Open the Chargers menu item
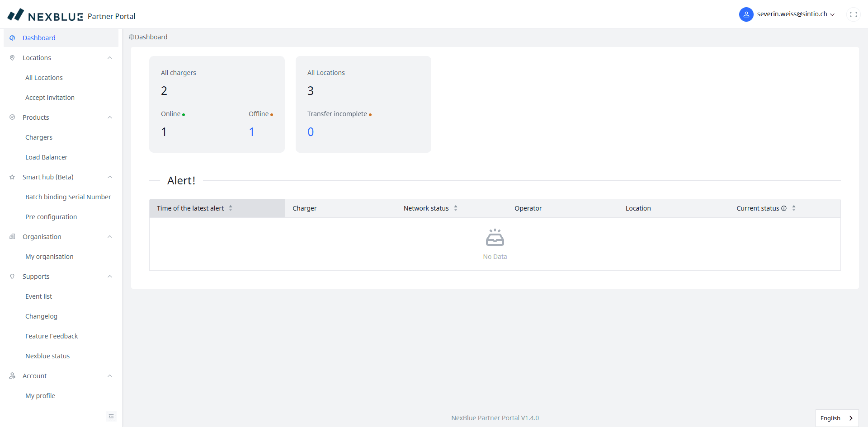Image resolution: width=868 pixels, height=427 pixels. pos(39,137)
